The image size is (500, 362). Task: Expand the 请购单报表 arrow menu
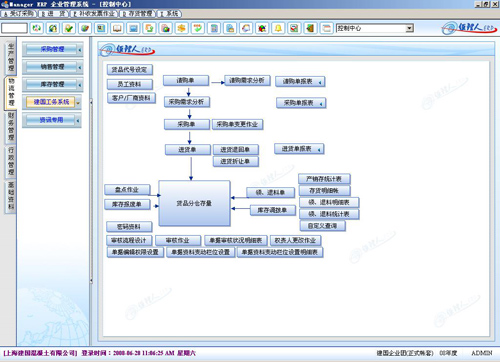pyautogui.click(x=320, y=82)
